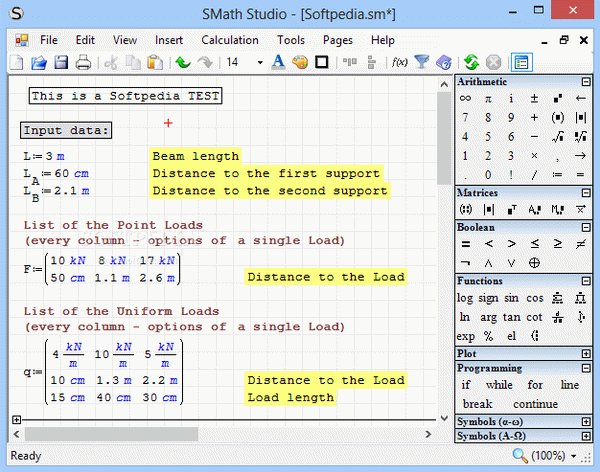Click the Paste clipboard icon
Image resolution: width=600 pixels, height=472 pixels.
(155, 62)
